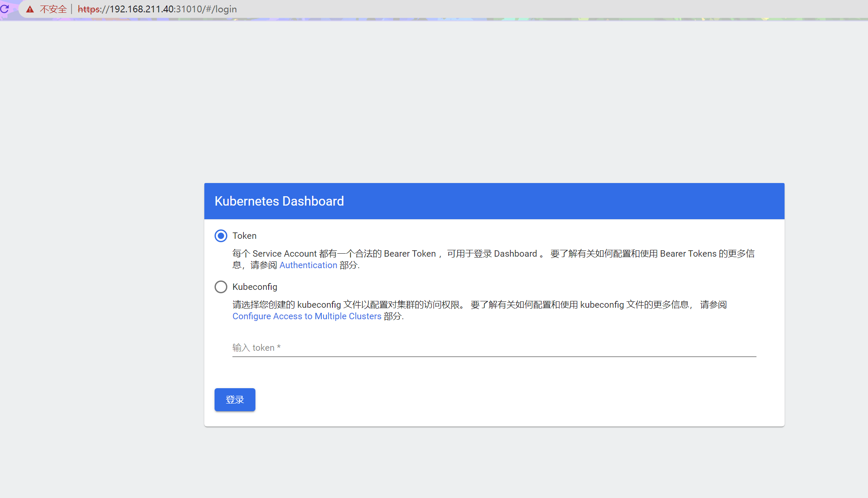Focus the 输入 token input field
This screenshot has height=498, width=868.
[494, 348]
